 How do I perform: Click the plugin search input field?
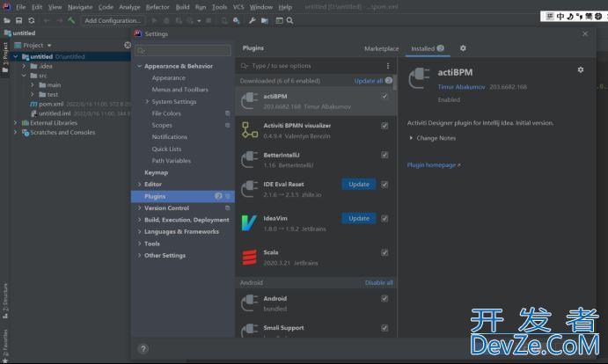click(311, 66)
